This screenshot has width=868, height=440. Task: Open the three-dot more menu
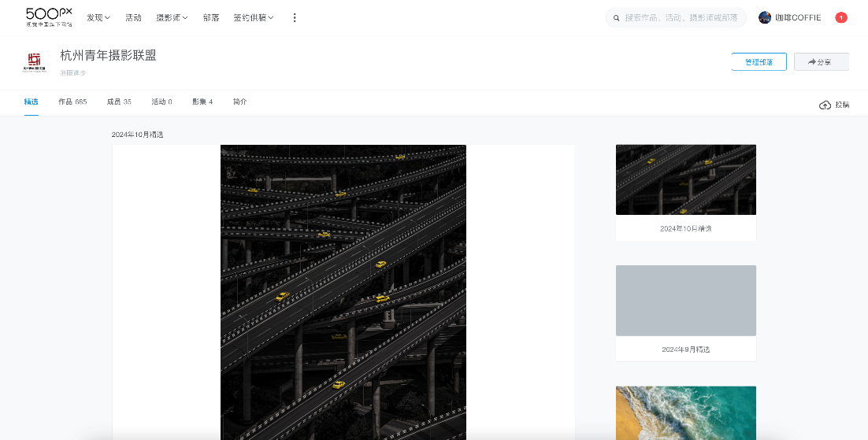click(x=295, y=18)
